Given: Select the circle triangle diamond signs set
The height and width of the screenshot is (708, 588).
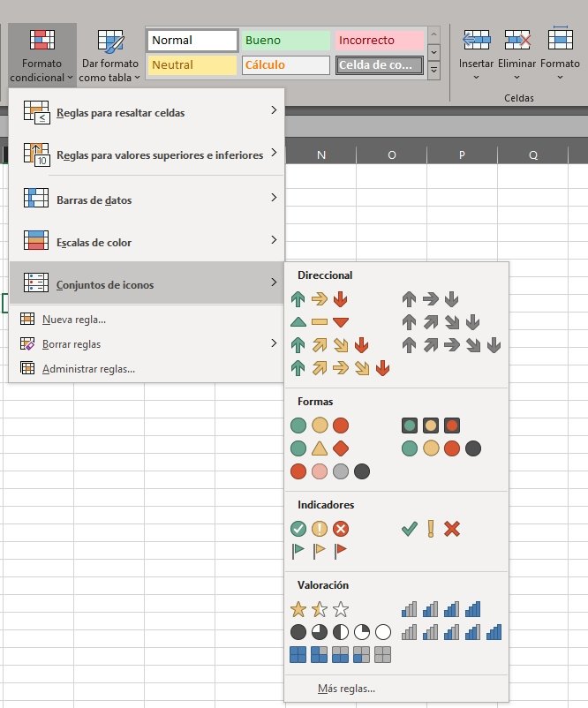Looking at the screenshot, I should (x=320, y=448).
